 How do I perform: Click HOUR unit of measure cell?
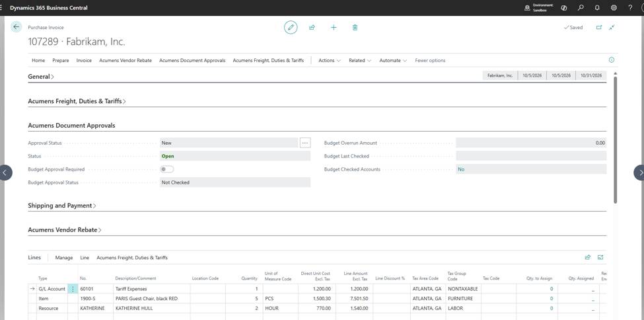(x=279, y=308)
